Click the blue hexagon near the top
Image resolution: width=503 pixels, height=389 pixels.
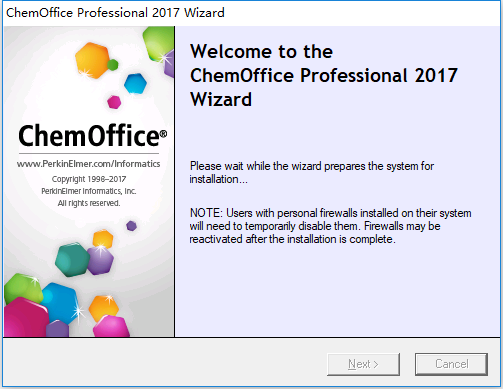coord(135,83)
